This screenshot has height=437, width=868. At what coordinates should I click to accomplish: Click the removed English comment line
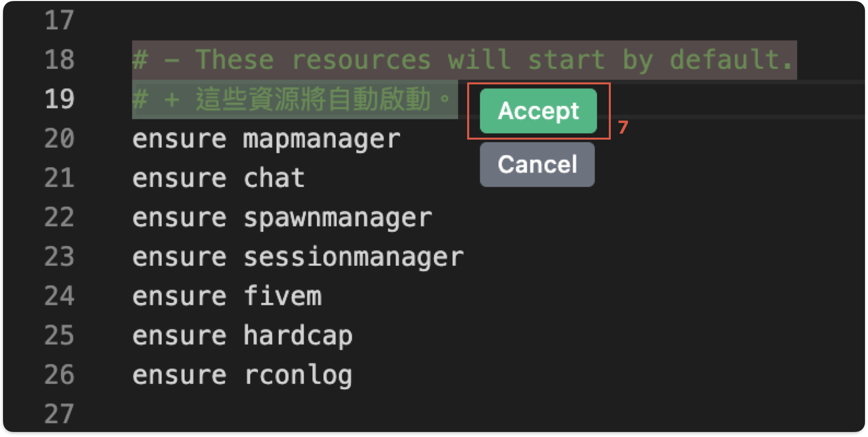point(463,60)
